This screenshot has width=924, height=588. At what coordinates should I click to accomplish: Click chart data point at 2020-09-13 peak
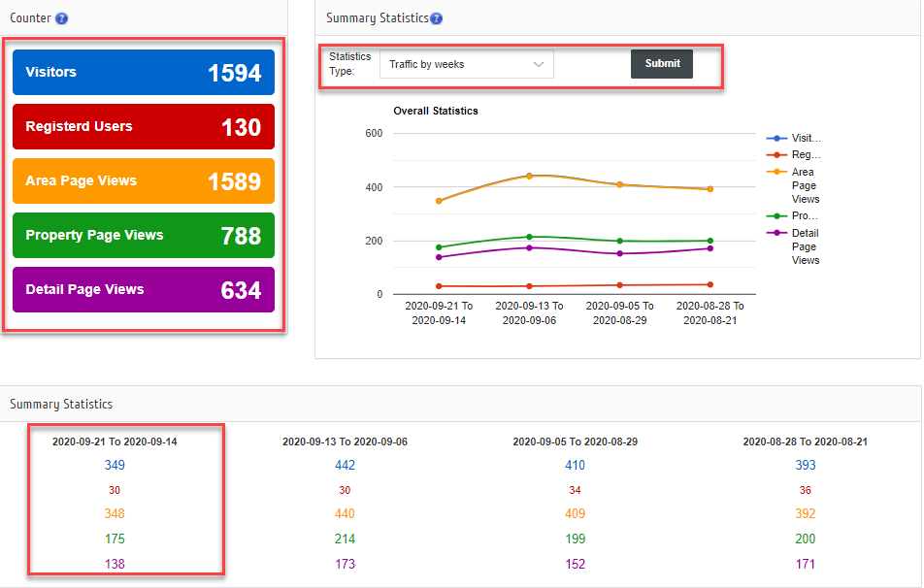pos(529,176)
